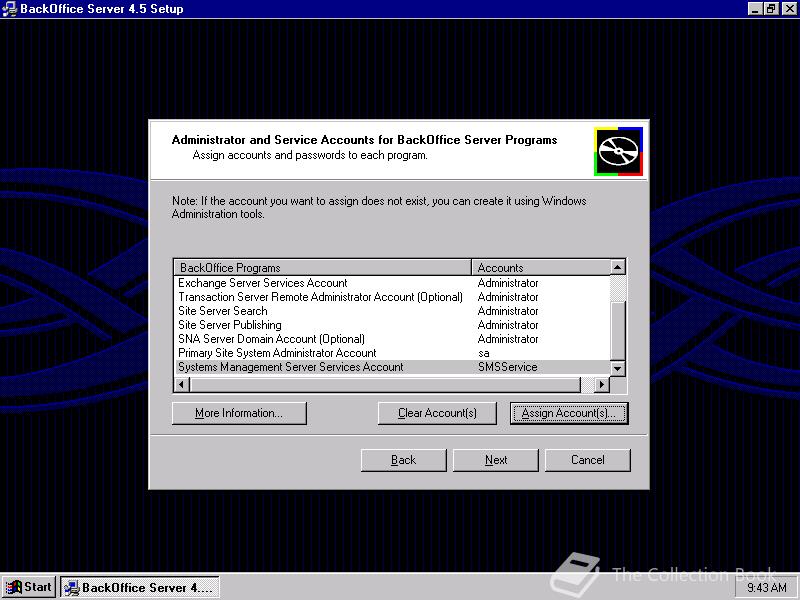This screenshot has width=800, height=600.
Task: Click Administrator account beside Transaction Server row
Action: click(x=508, y=297)
